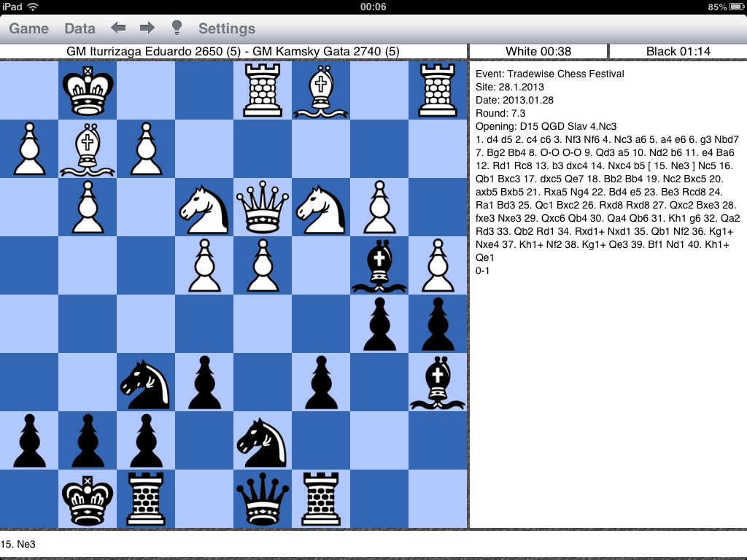Tap the Black 01:14 clock
The height and width of the screenshot is (560, 747).
point(678,51)
